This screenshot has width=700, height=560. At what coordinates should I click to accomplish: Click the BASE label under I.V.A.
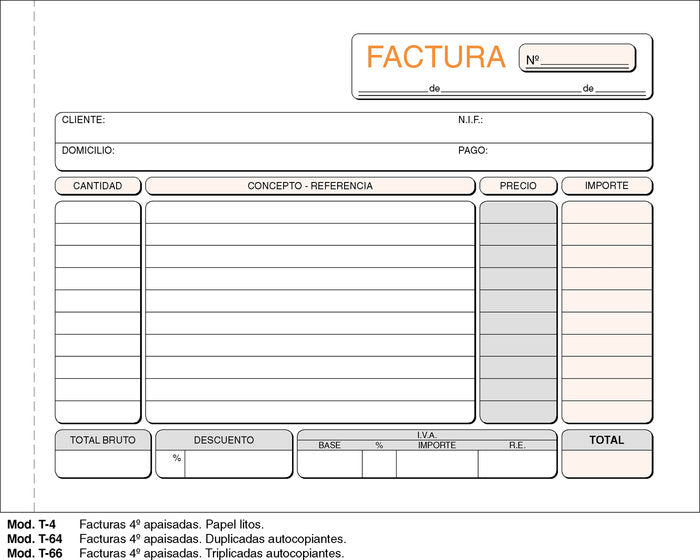point(329,445)
